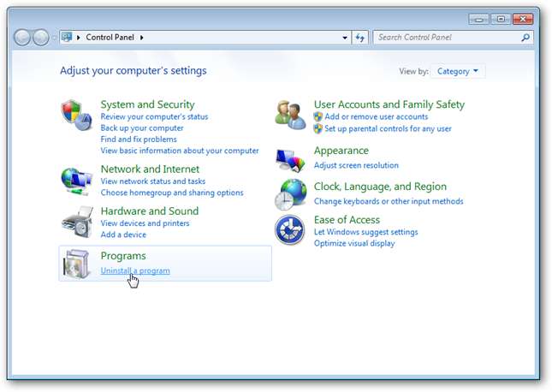Open the Appearance monitor icon

click(290, 158)
